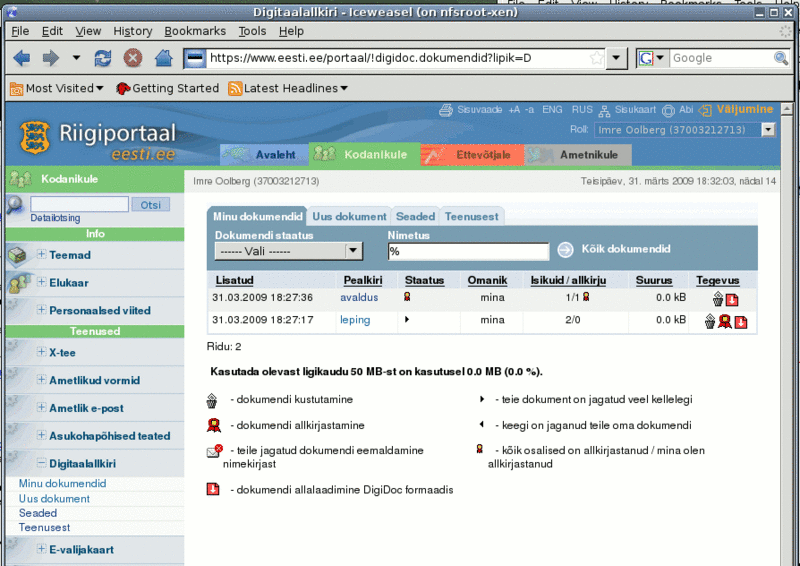The height and width of the screenshot is (566, 800).
Task: Click the Google search magnifier icon
Action: click(x=781, y=58)
